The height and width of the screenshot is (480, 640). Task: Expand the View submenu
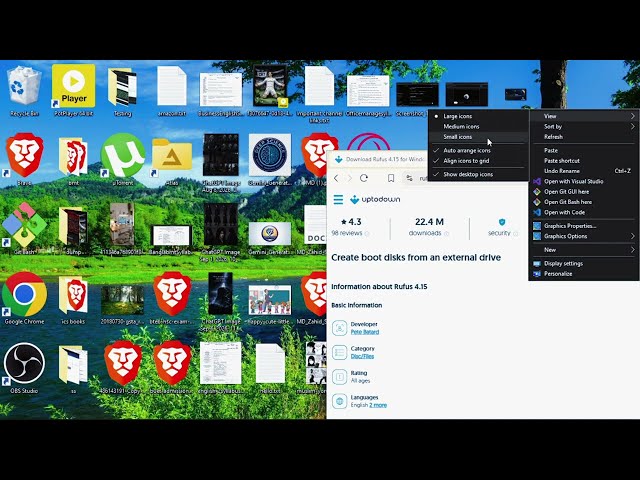click(x=584, y=116)
